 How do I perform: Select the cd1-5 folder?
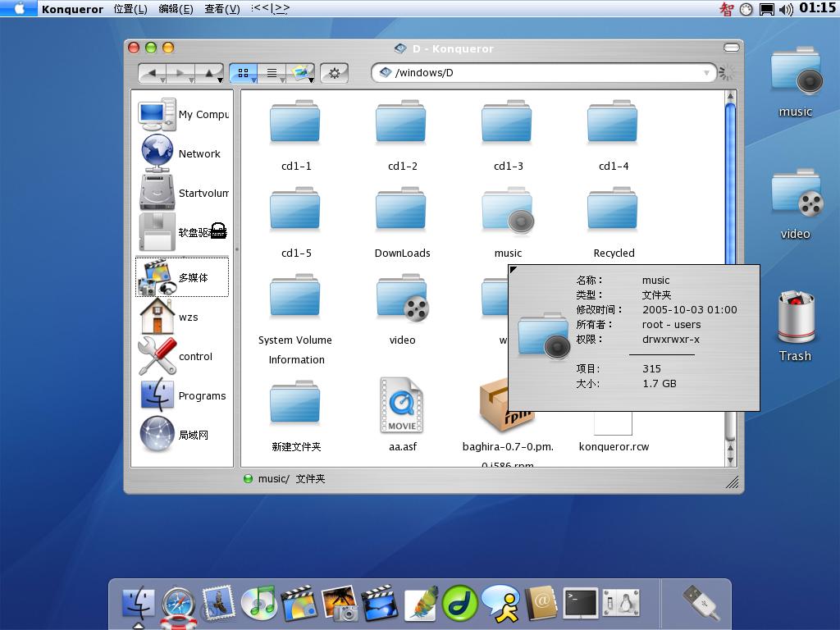[295, 221]
